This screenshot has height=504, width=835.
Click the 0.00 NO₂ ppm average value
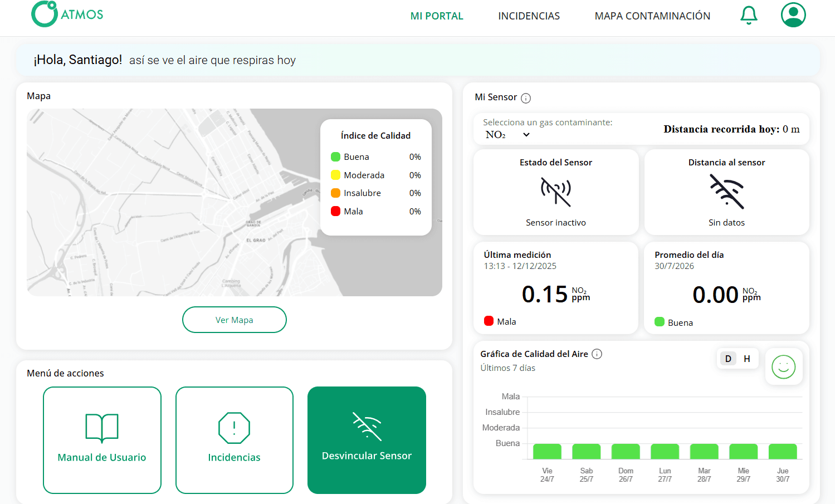[x=726, y=295]
